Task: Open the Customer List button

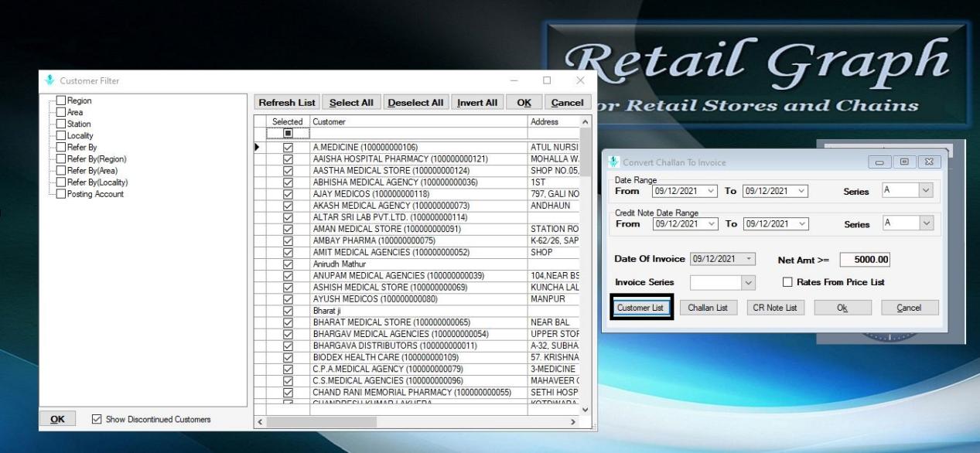Action: 640,308
